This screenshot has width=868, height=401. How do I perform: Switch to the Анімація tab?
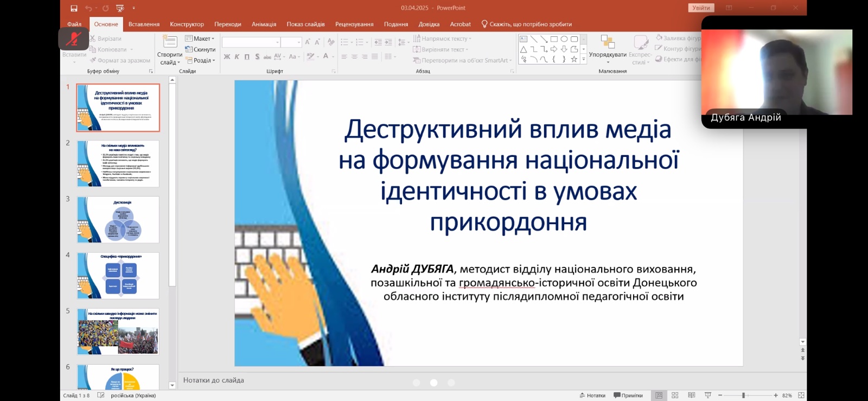coord(264,24)
